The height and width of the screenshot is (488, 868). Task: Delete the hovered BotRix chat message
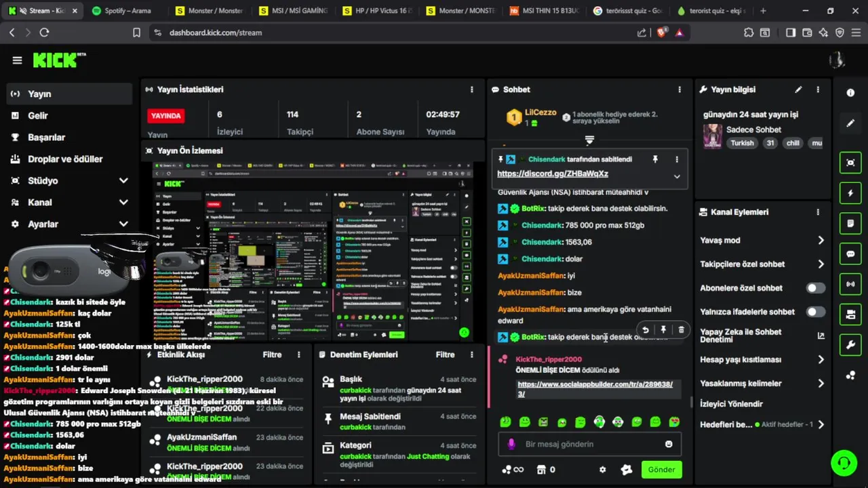[x=681, y=330]
